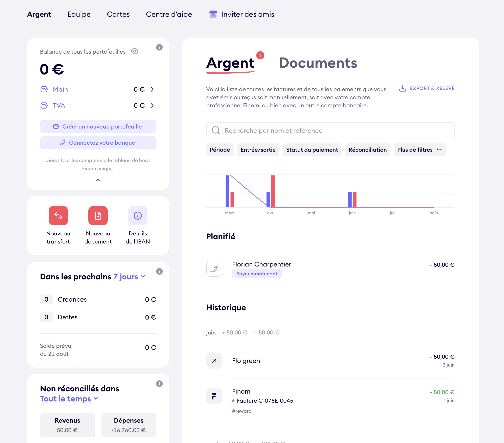This screenshot has height=443, width=504.
Task: Click Payer maintenant for Florian Charpentier
Action: (x=257, y=274)
